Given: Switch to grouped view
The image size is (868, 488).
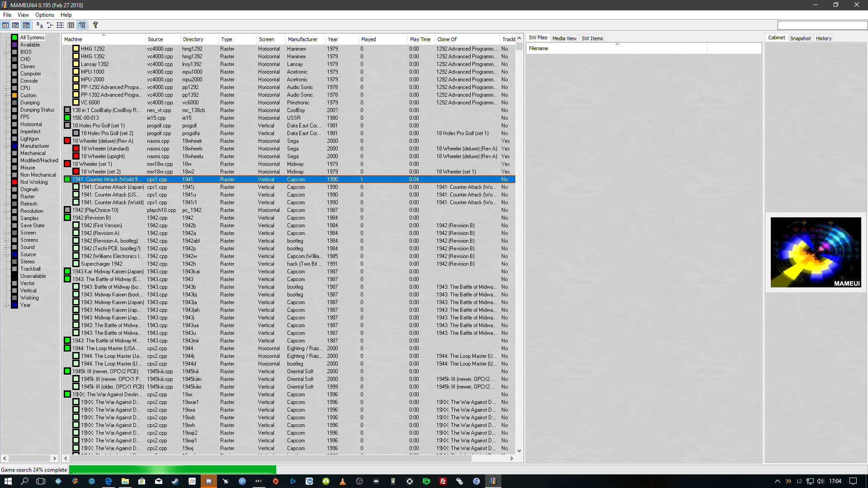Looking at the screenshot, I should (82, 25).
